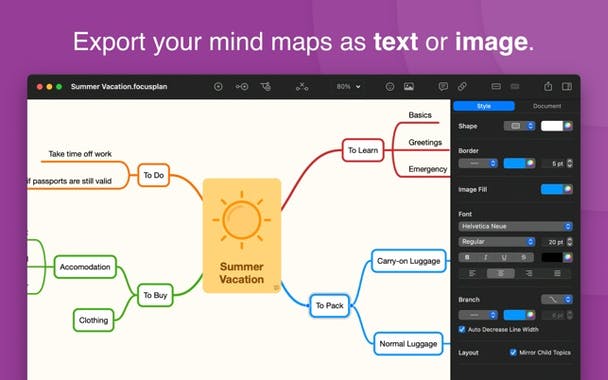Image resolution: width=608 pixels, height=380 pixels.
Task: Click the add note comment icon
Action: tap(443, 86)
